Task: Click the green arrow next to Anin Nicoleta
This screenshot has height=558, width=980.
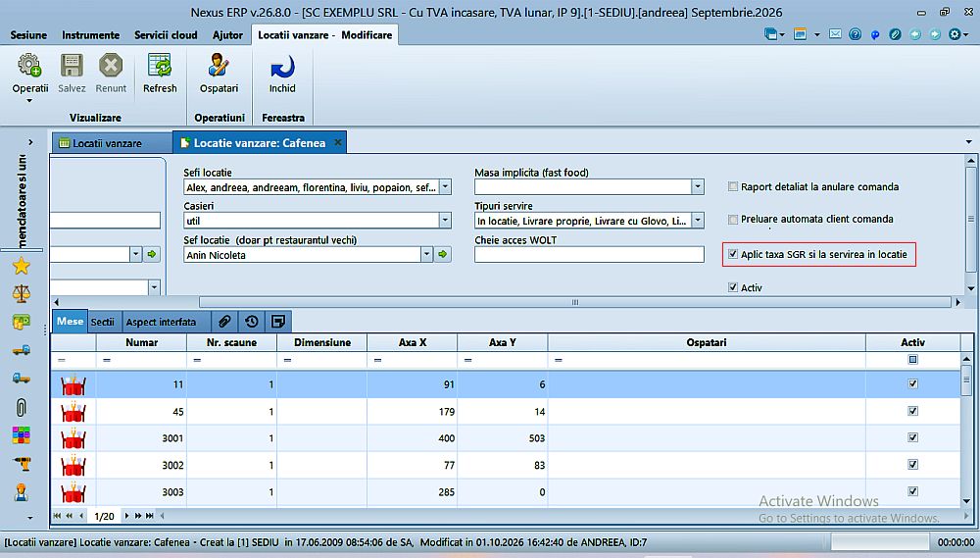Action: point(443,254)
